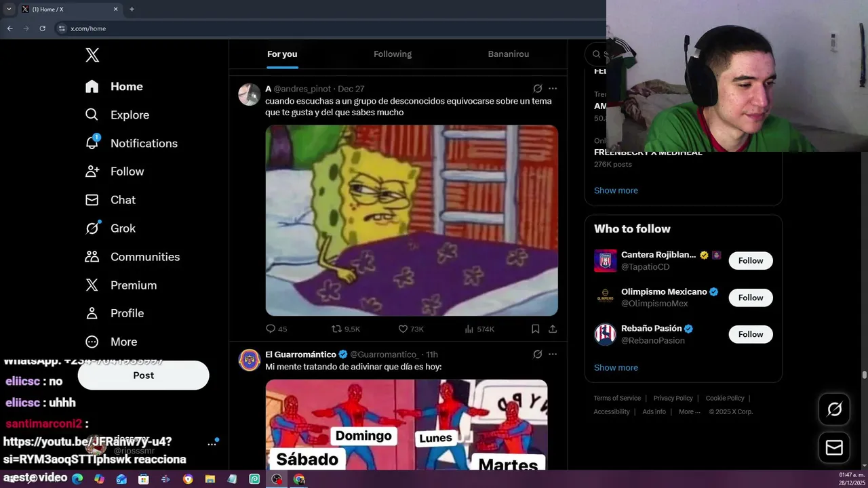Image resolution: width=868 pixels, height=488 pixels.
Task: Open more options on El Guarromántico post
Action: click(553, 354)
